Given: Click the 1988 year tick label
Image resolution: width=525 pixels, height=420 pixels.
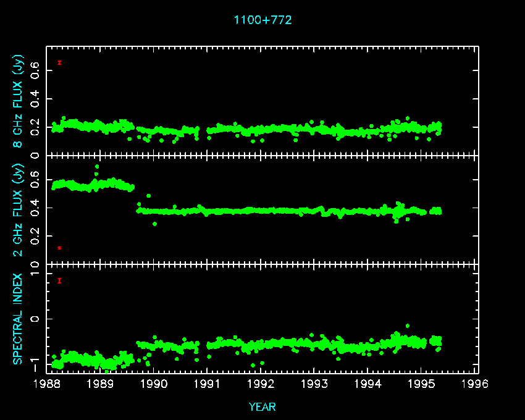Looking at the screenshot, I should [x=48, y=384].
